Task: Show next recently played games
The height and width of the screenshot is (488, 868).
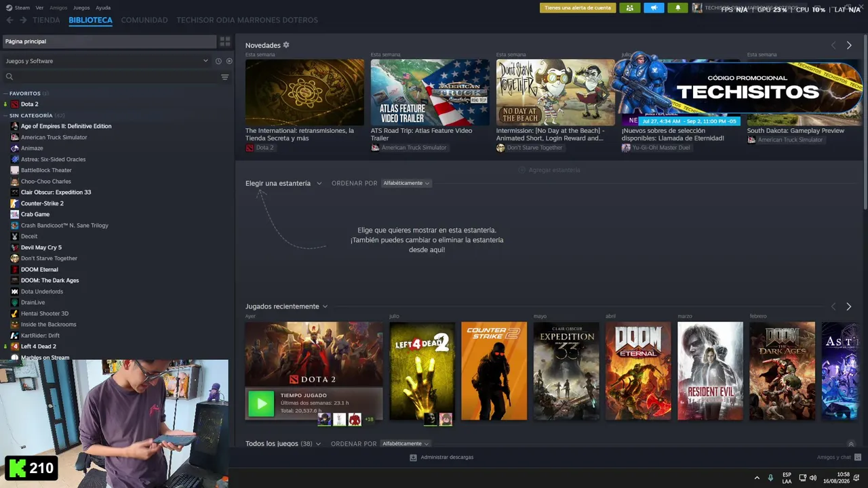Action: click(x=849, y=307)
